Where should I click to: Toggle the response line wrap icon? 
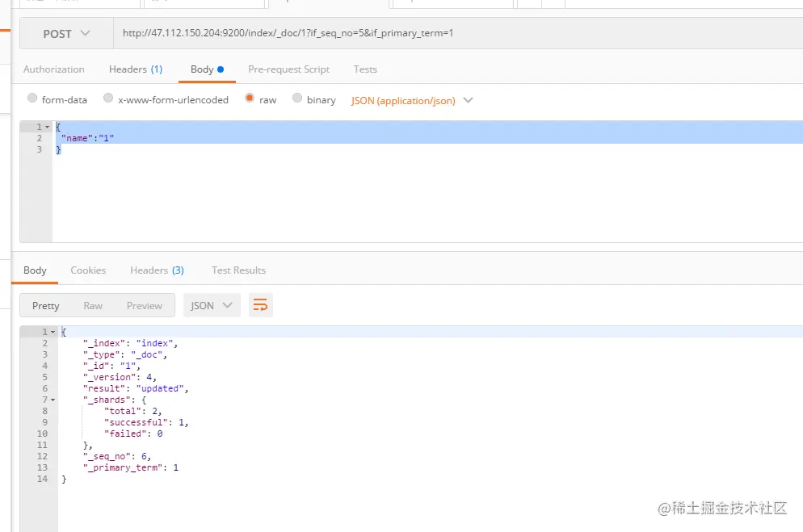coord(260,305)
